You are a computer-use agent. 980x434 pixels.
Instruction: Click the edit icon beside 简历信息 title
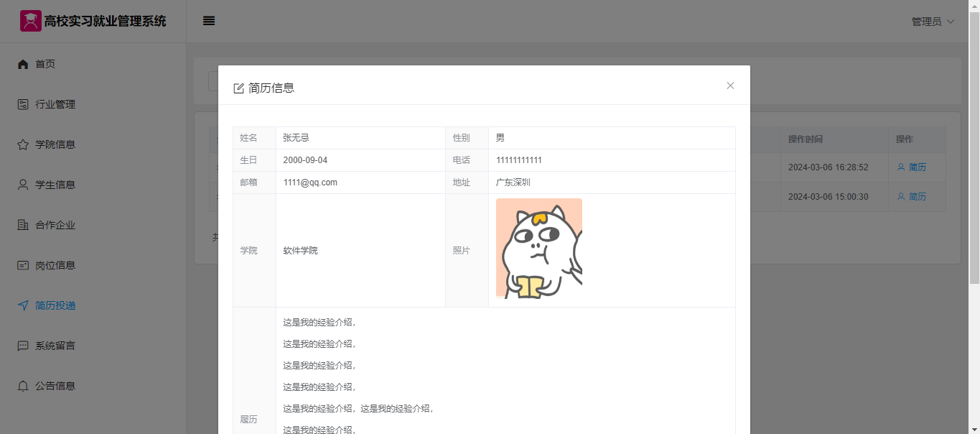(x=239, y=88)
